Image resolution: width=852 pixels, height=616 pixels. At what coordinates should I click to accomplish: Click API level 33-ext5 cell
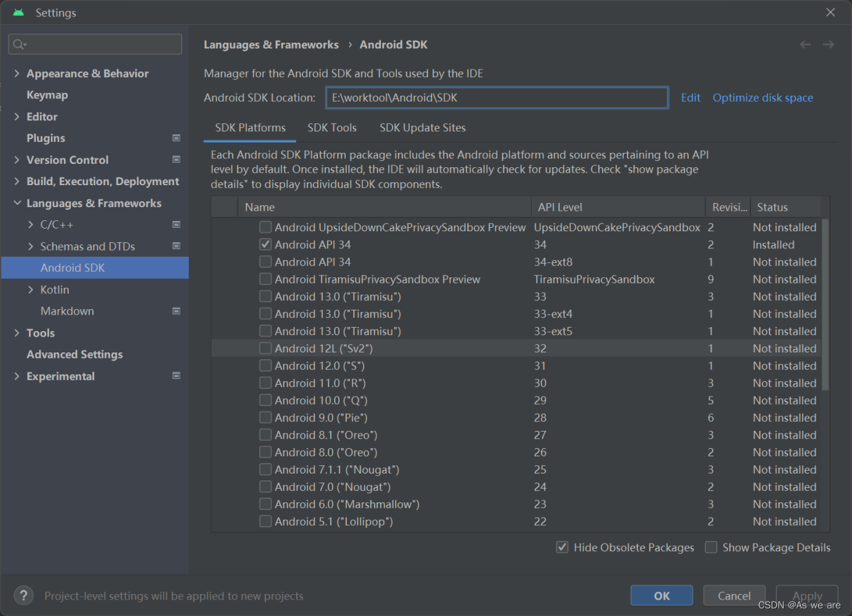click(553, 331)
